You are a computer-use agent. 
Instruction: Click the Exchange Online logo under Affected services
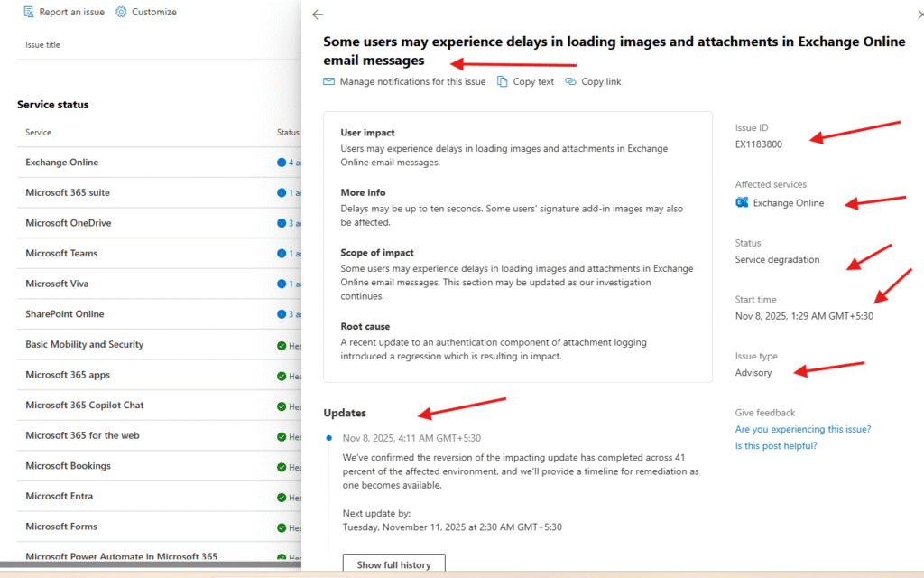[742, 202]
